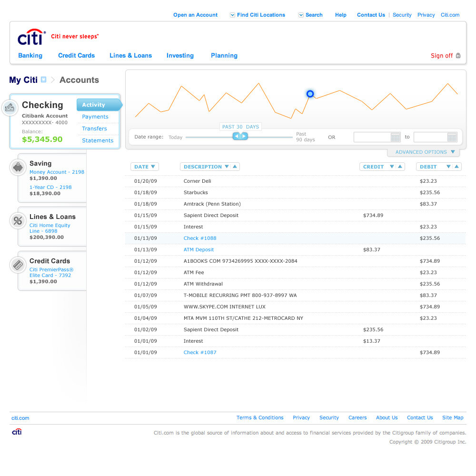Image resolution: width=476 pixels, height=476 pixels.
Task: Select the Payments tab
Action: coord(95,117)
